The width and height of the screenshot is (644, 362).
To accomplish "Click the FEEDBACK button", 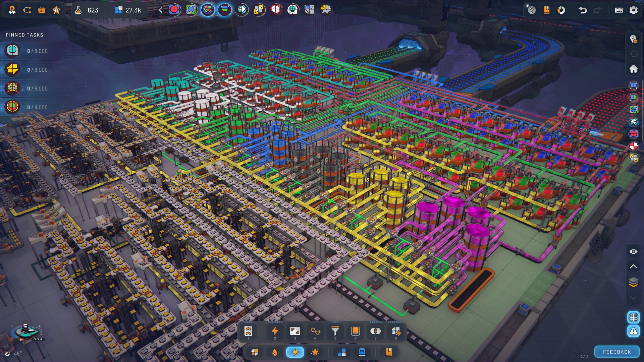I will click(x=617, y=352).
